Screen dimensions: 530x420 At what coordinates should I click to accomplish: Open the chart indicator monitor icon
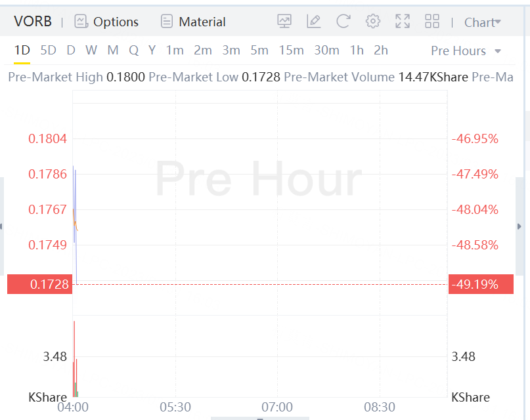[x=284, y=22]
